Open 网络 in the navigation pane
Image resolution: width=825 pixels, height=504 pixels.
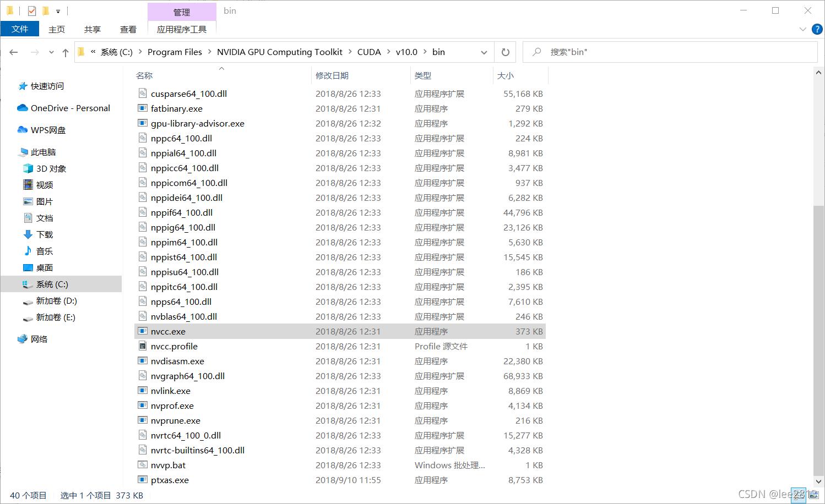coord(39,339)
